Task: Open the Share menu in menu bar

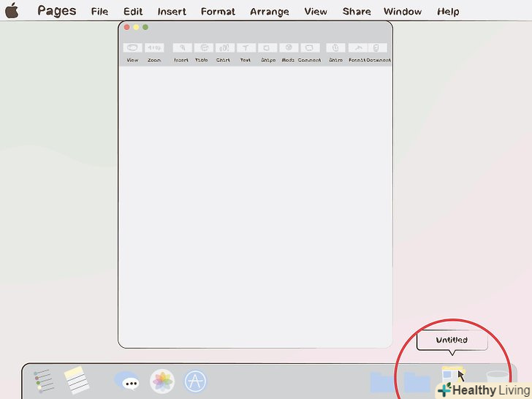Action: pos(357,12)
